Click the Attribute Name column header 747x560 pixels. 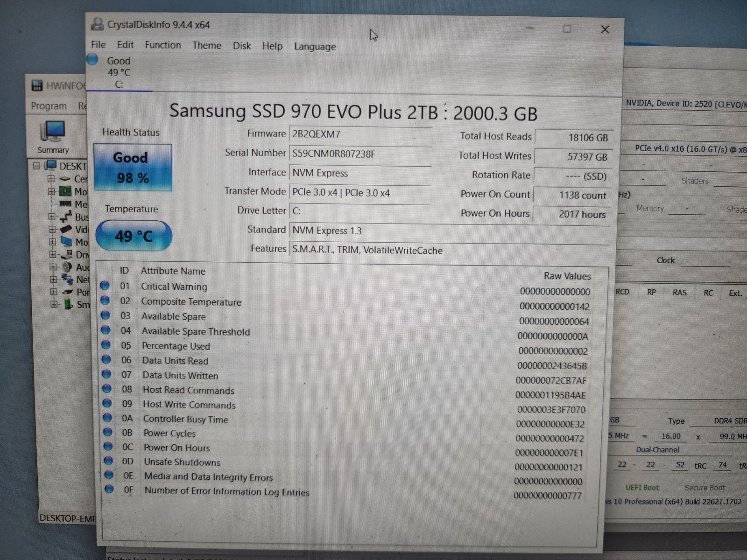(x=173, y=271)
